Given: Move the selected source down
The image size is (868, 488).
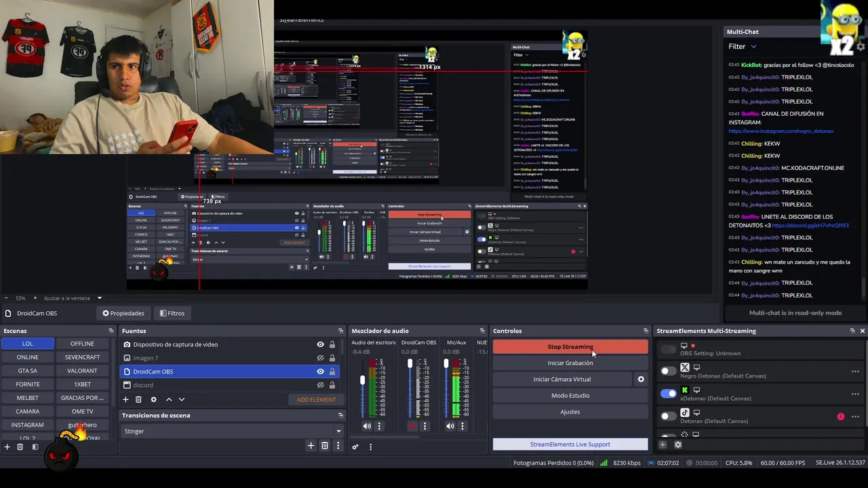Looking at the screenshot, I should (181, 399).
